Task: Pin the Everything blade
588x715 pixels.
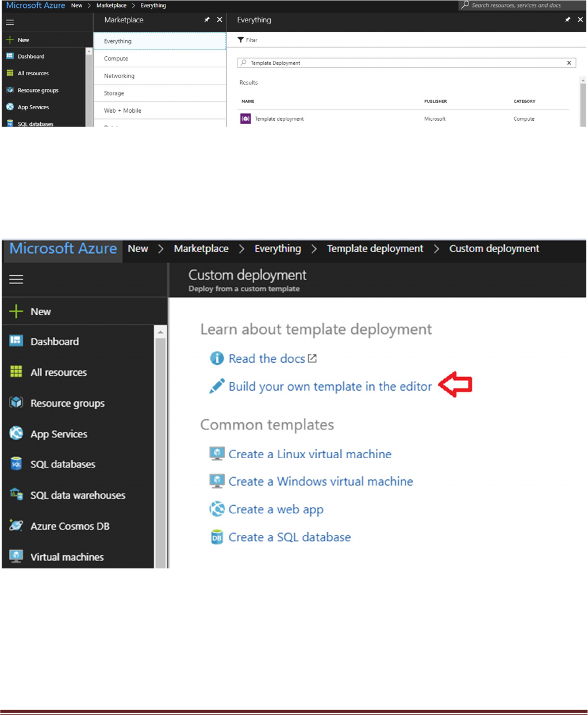Action: coord(568,20)
